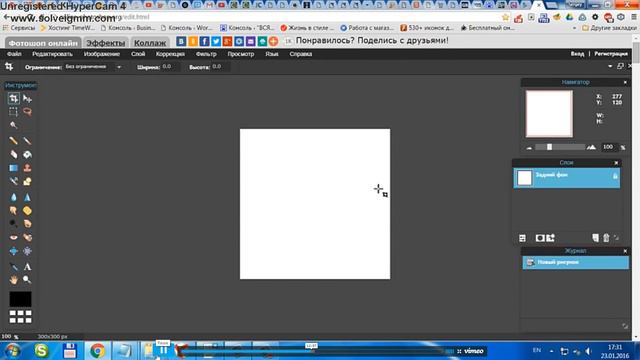Select the Новый рисунок history entry

coord(576,262)
